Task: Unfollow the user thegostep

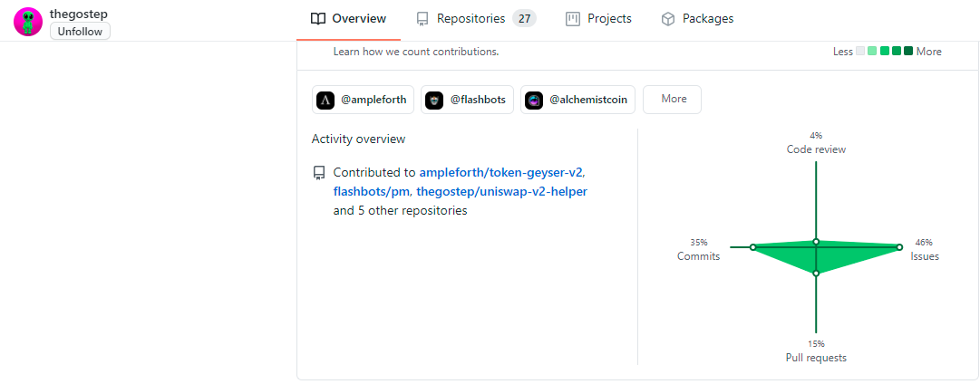Action: coord(80,31)
